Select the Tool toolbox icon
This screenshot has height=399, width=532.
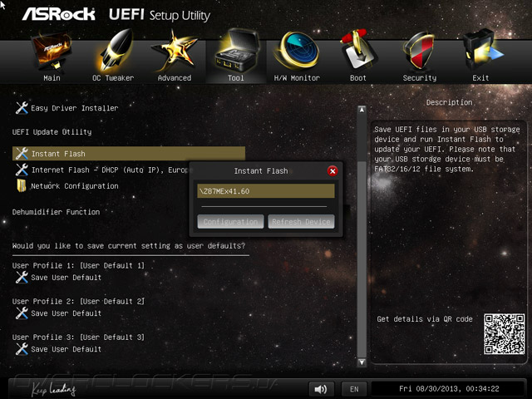coord(237,51)
